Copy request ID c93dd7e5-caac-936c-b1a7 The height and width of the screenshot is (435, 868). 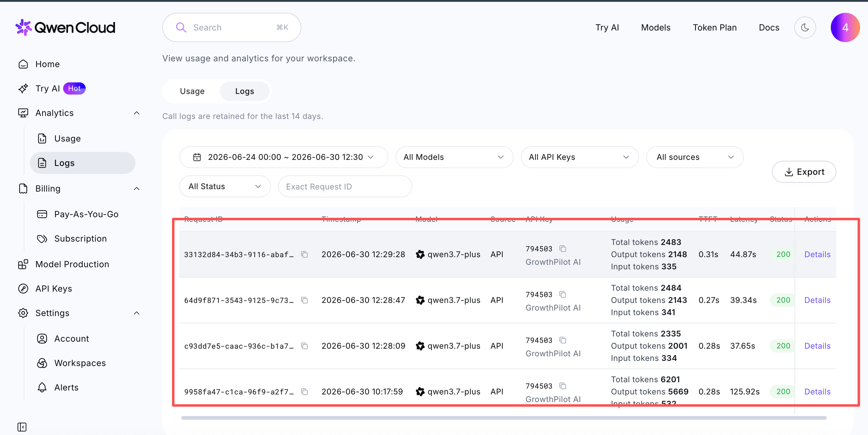[x=305, y=346]
